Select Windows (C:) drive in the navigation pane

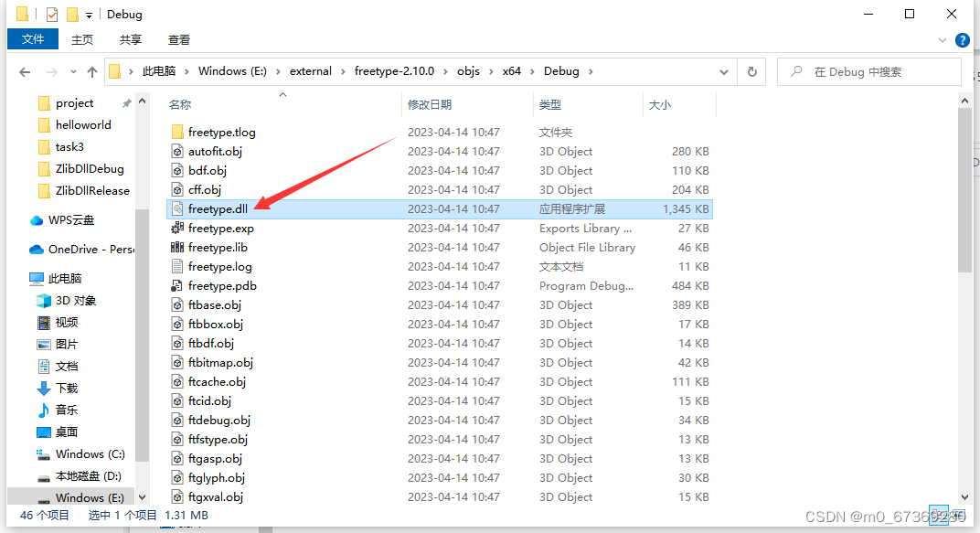[90, 454]
